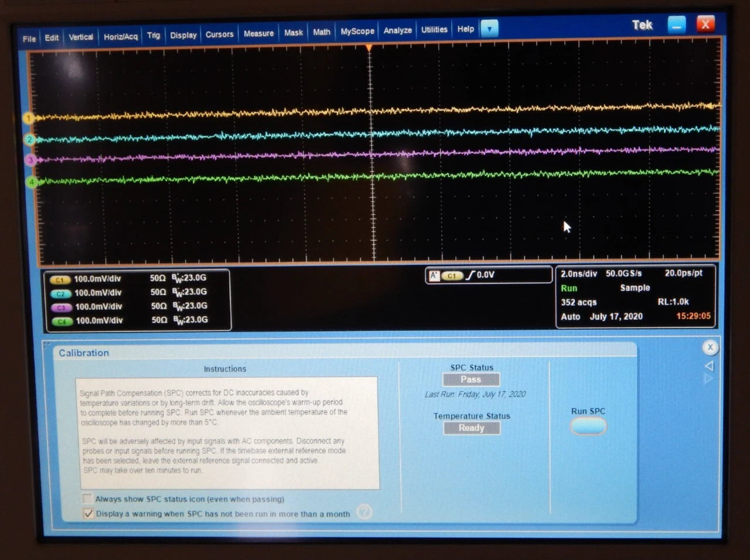Screen dimensions: 750x560
Task: Select the C2 channel badge in the readout
Action: point(61,293)
